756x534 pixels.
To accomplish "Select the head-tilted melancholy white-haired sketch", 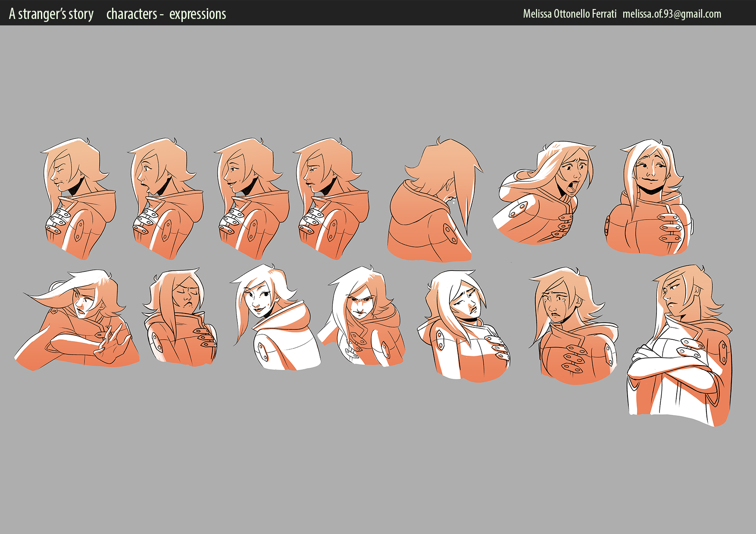I will (x=463, y=325).
